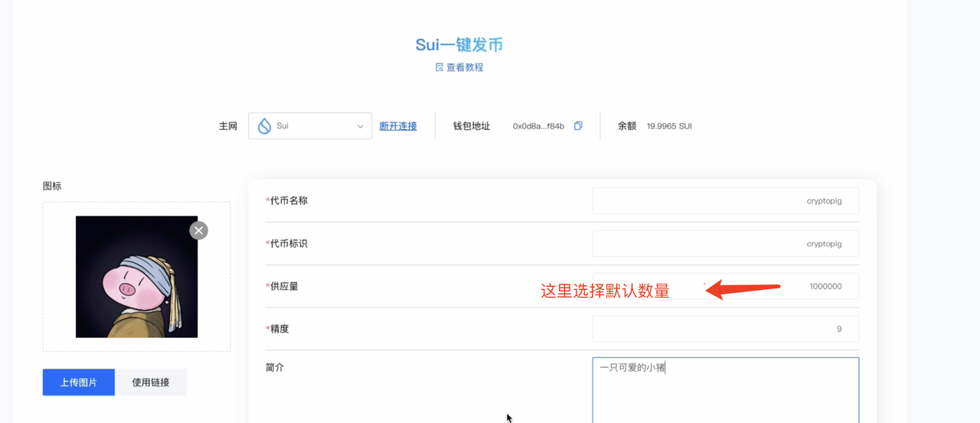The width and height of the screenshot is (980, 423).
Task: Open the 查看教程 tutorial link
Action: tap(465, 67)
